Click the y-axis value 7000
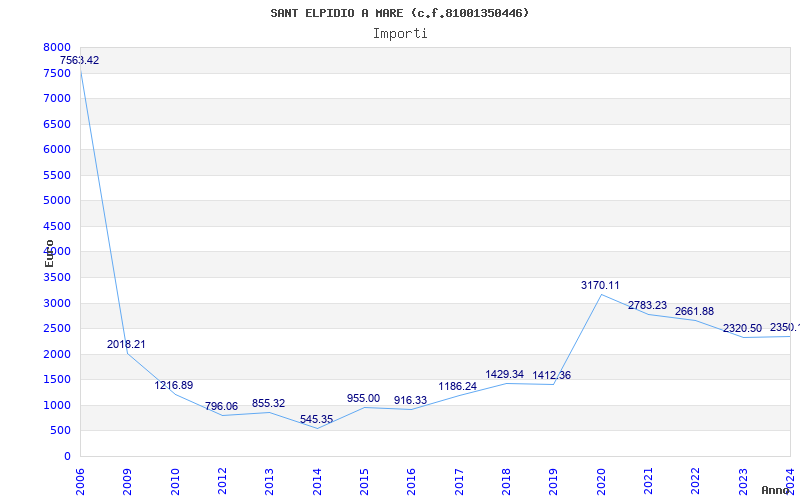Image resolution: width=800 pixels, height=500 pixels. (x=57, y=98)
